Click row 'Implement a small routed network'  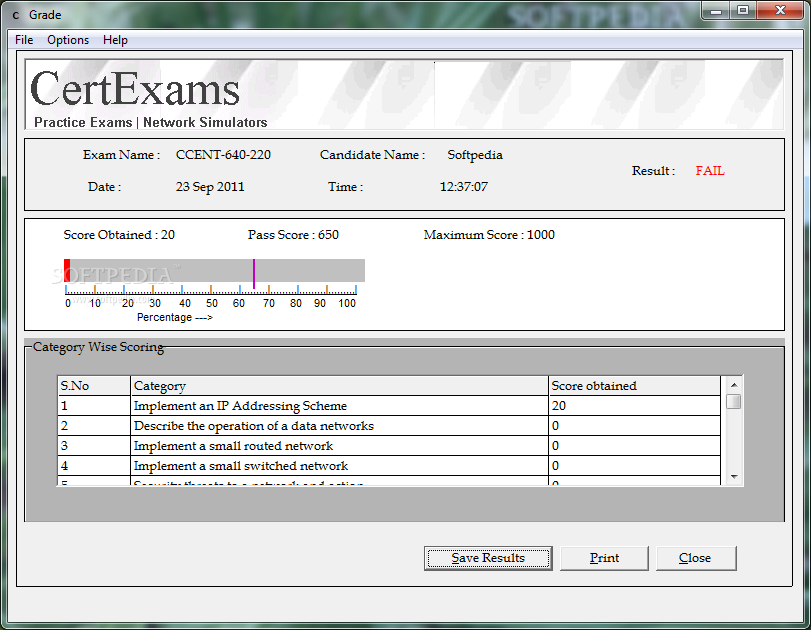pos(389,446)
